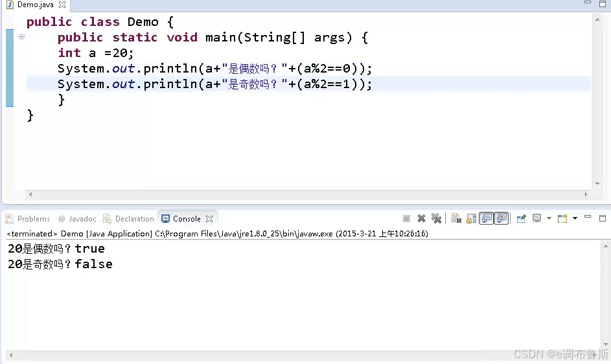Click Console horizontal scrollbar left arrow
The image size is (611, 364).
pyautogui.click(x=11, y=355)
